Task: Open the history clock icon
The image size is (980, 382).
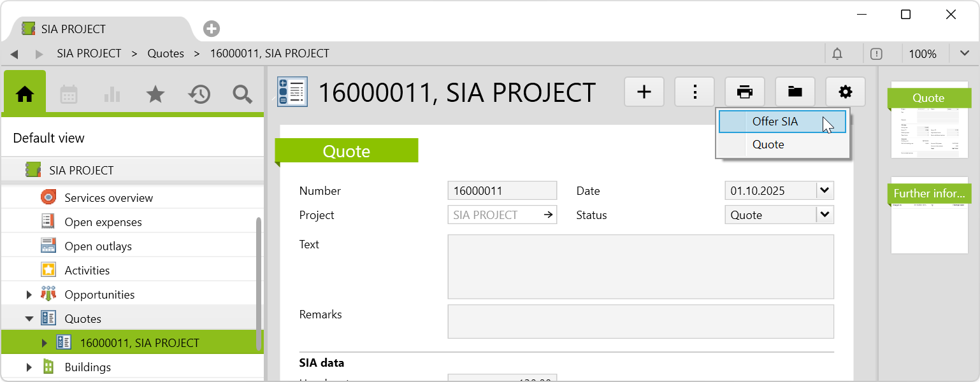Action: tap(199, 94)
